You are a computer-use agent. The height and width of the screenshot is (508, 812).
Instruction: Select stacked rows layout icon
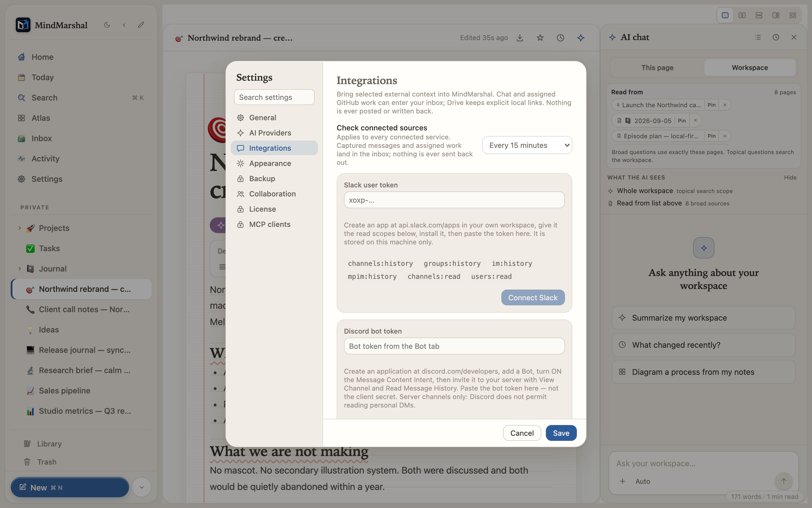[759, 16]
